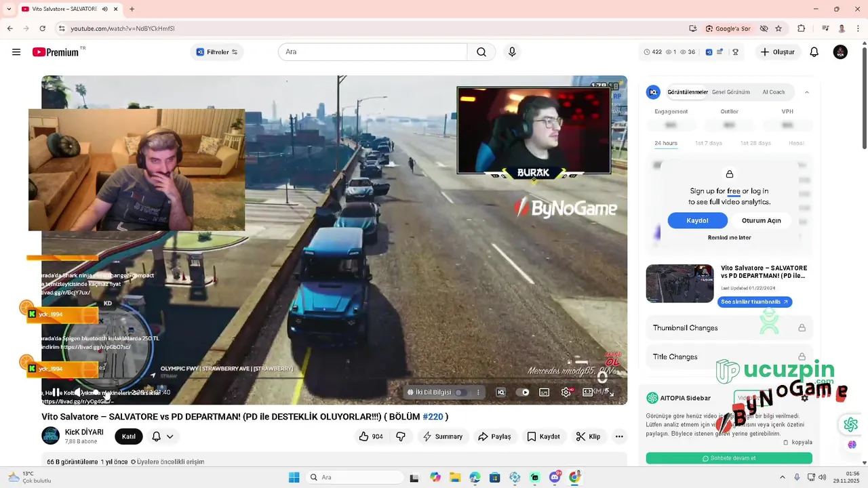Image resolution: width=868 pixels, height=488 pixels.
Task: Go to YouTube Premium home logo
Action: [x=56, y=52]
